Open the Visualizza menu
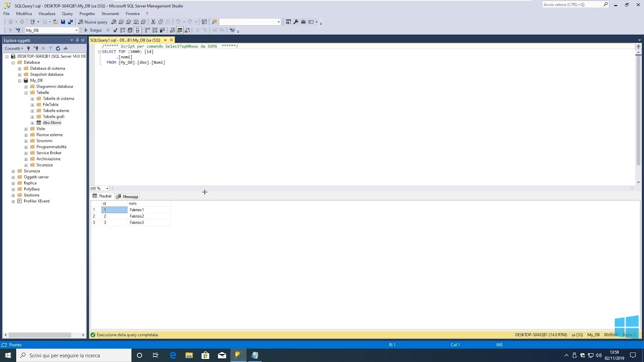Viewport: 644px width, 362px height. (x=47, y=14)
